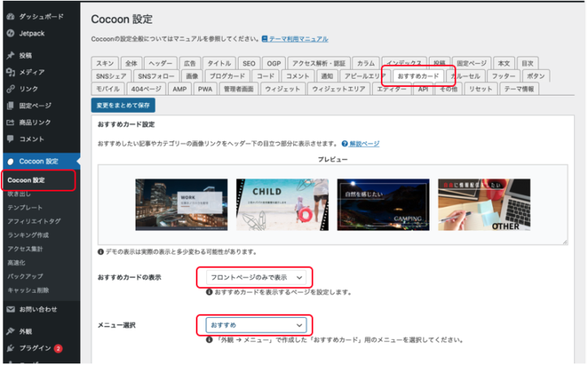Click the red plugin update badge 2

(x=58, y=349)
